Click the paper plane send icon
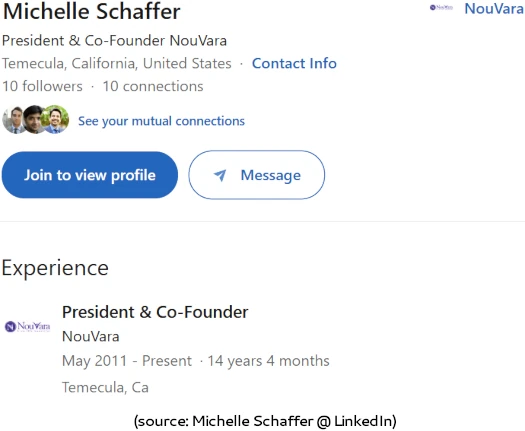 click(220, 175)
